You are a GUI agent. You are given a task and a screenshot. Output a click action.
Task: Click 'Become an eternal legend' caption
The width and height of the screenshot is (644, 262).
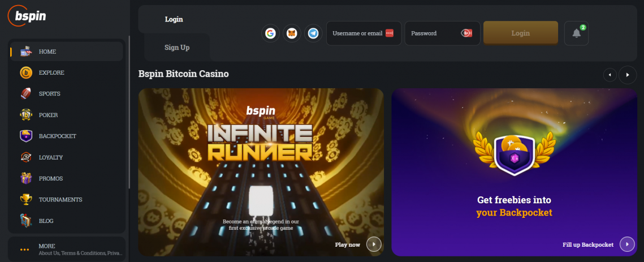tap(261, 225)
